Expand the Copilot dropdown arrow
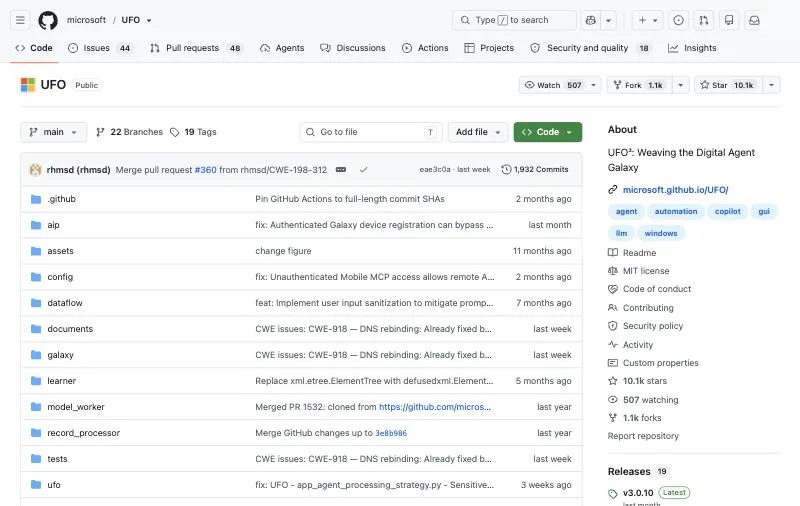The height and width of the screenshot is (506, 800). coord(608,20)
